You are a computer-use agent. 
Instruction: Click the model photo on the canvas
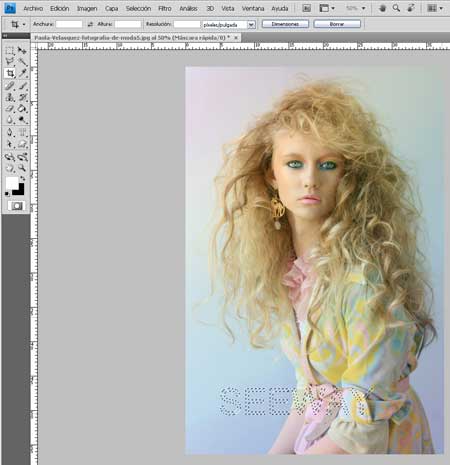314,260
